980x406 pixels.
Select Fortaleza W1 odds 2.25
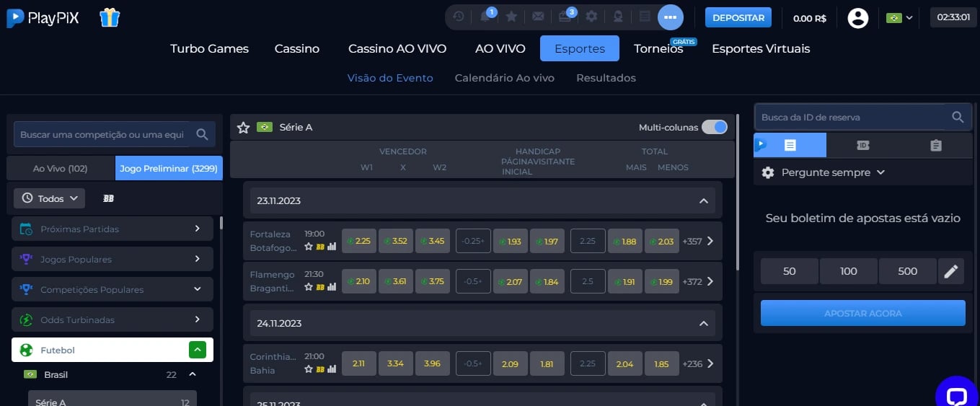358,241
